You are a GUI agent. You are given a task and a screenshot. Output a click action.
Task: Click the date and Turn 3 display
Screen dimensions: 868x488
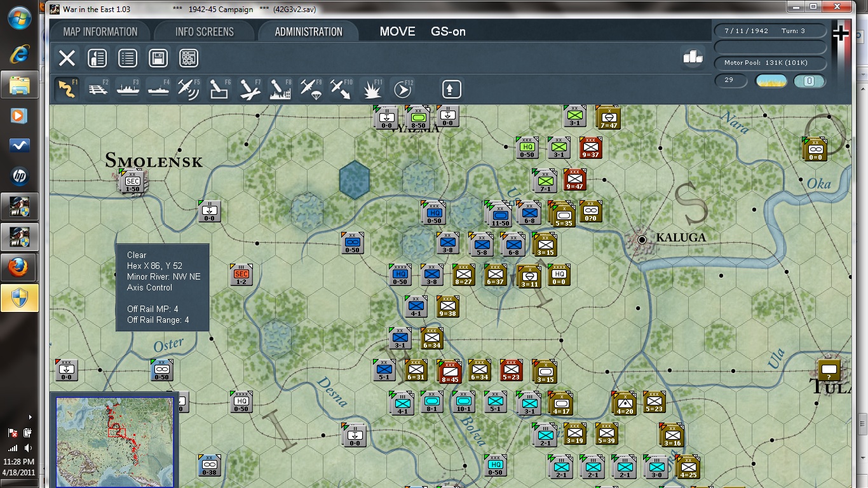770,30
